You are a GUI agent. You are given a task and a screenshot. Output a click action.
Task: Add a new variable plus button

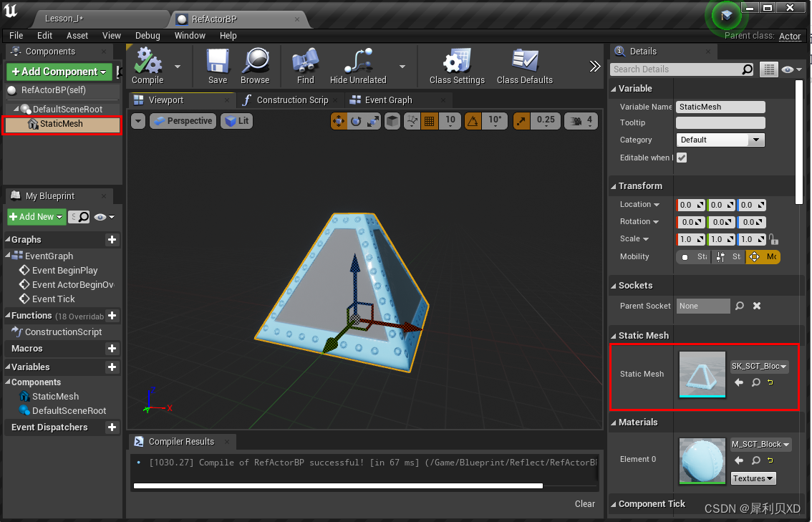coord(112,367)
